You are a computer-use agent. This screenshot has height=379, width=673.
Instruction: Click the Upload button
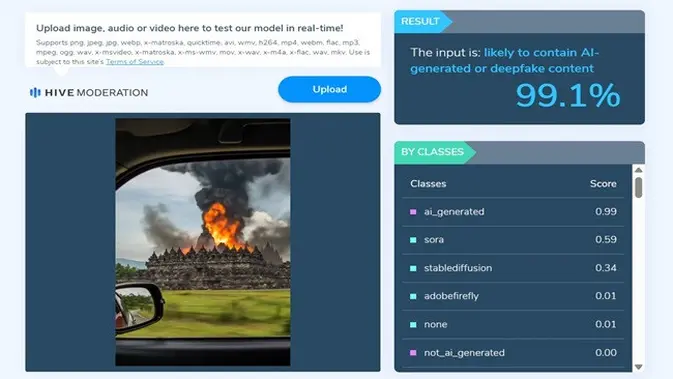(329, 89)
